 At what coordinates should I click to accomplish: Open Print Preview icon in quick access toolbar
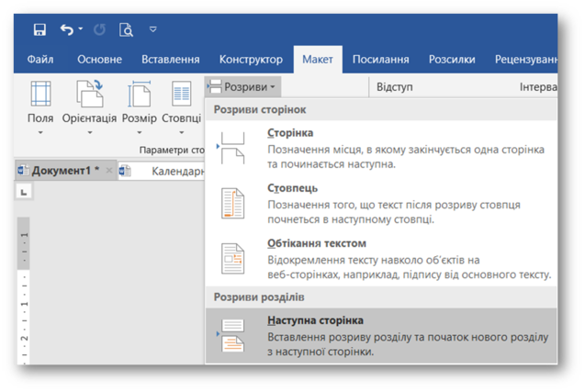coord(126,29)
